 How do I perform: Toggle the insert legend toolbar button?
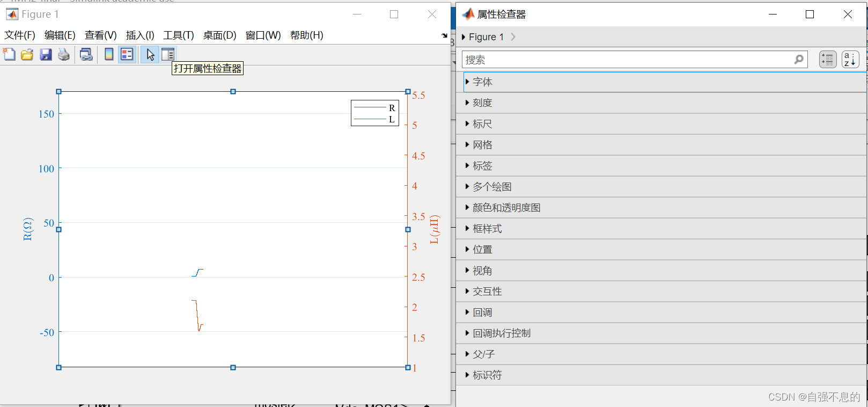127,54
